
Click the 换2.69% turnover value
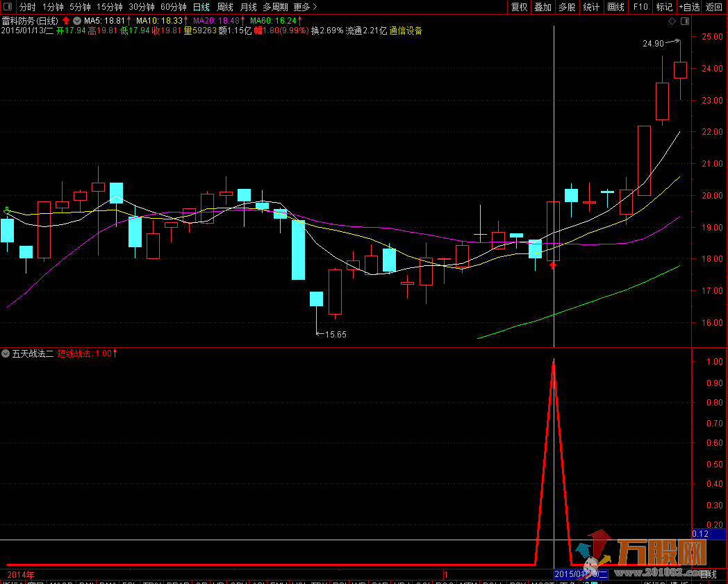(x=327, y=31)
